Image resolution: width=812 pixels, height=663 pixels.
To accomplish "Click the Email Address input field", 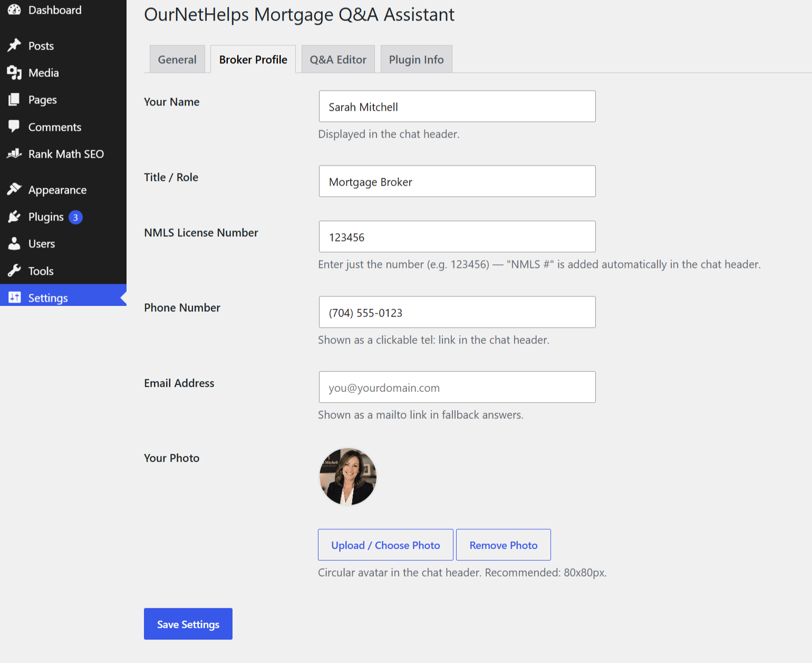I will pyautogui.click(x=457, y=387).
